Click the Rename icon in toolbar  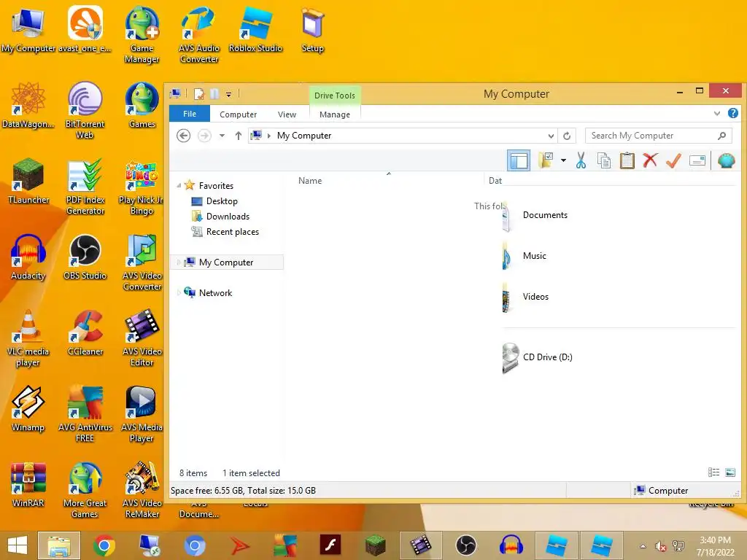click(697, 160)
